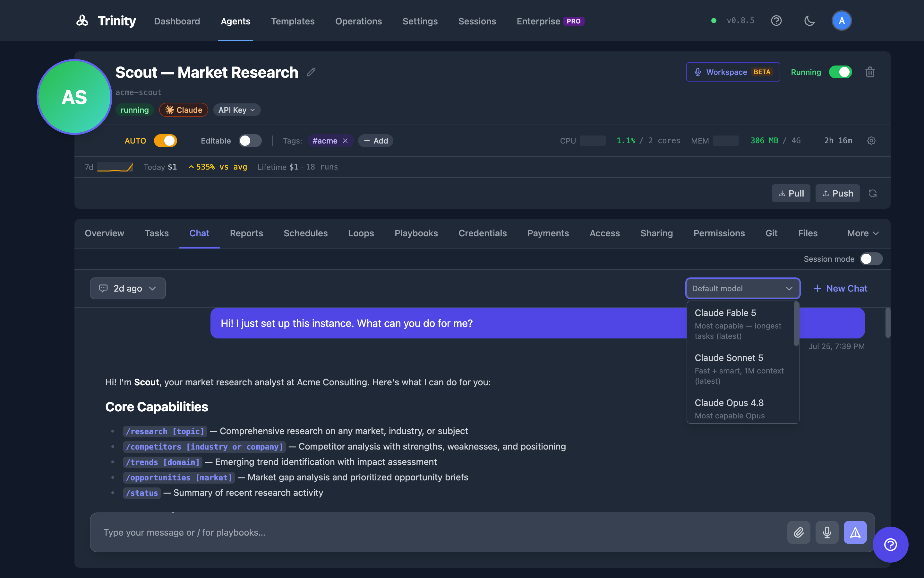Viewport: 924px width, 578px height.
Task: Open the help circle icon in top bar
Action: tap(776, 21)
